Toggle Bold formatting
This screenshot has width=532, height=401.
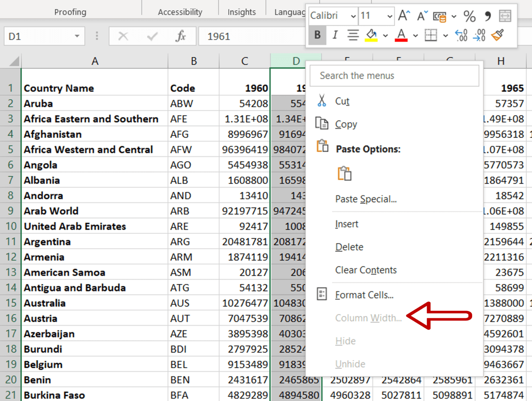point(317,35)
